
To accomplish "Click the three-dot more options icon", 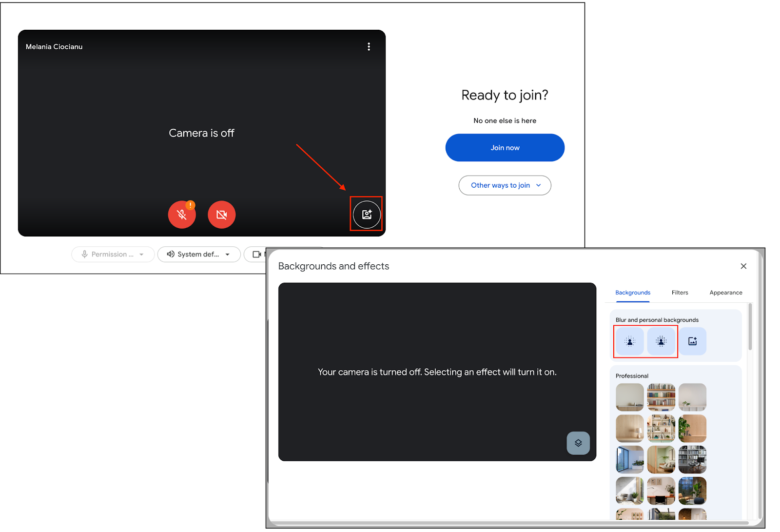I will [x=369, y=47].
